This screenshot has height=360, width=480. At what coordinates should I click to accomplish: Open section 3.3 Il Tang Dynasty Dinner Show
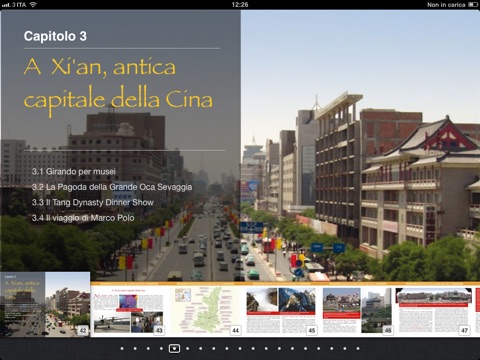[x=93, y=202]
